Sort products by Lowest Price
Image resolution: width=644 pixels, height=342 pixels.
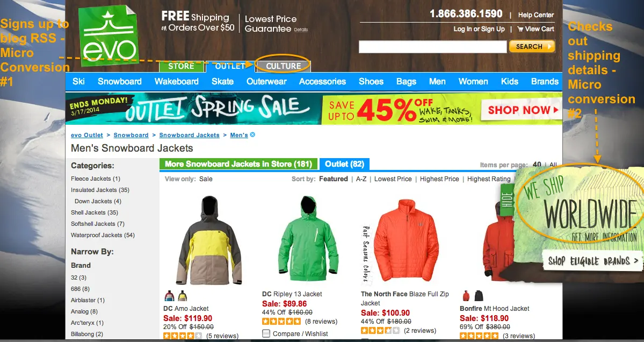click(393, 179)
